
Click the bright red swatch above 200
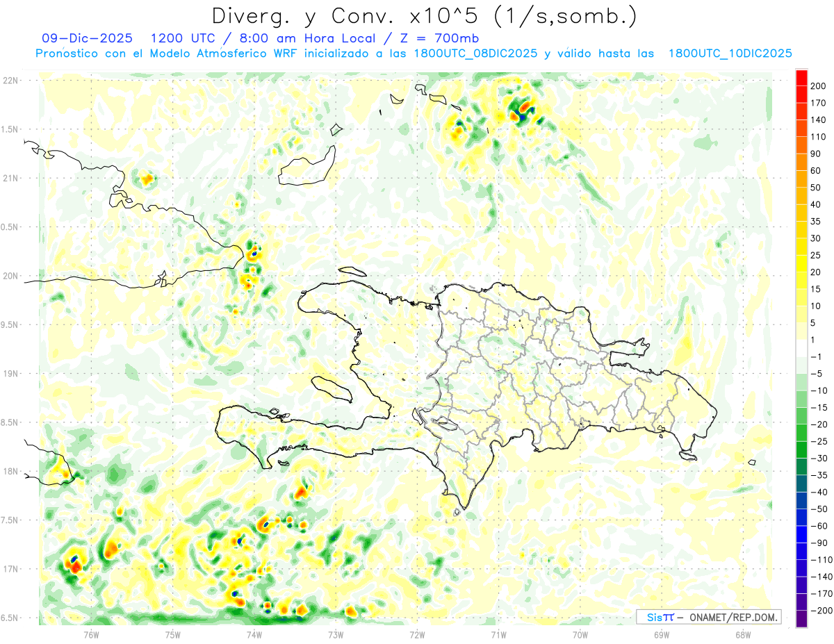801,78
